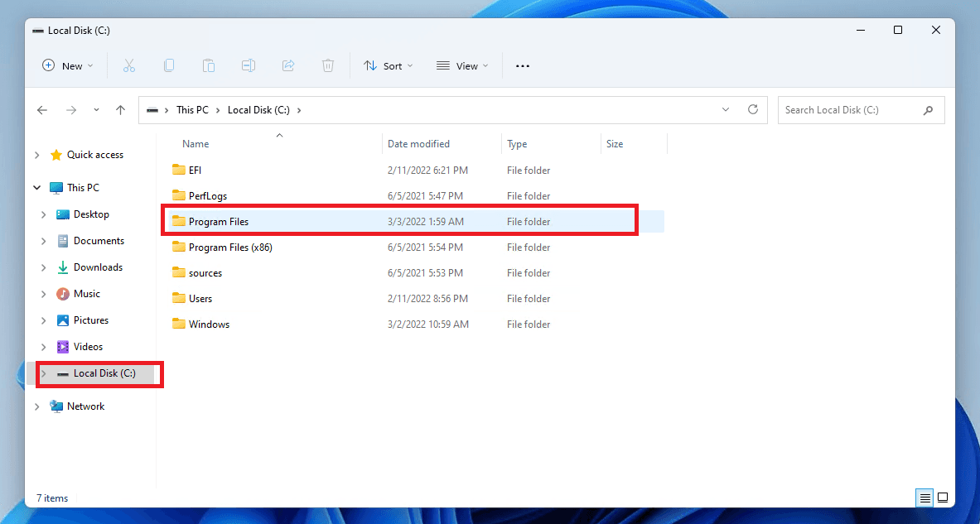Click Local Disk (C:) breadcrumb
This screenshot has width=980, height=524.
click(258, 110)
